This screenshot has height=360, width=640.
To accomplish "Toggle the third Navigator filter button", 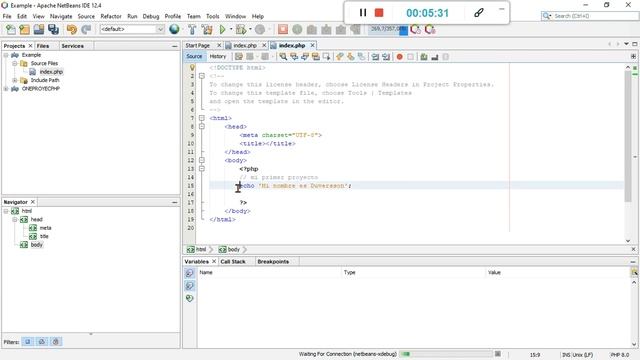I will (56, 342).
